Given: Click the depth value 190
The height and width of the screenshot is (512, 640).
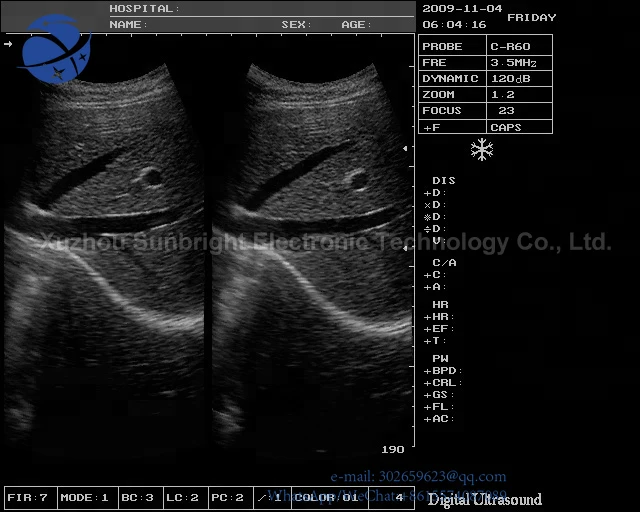Looking at the screenshot, I should (x=393, y=450).
